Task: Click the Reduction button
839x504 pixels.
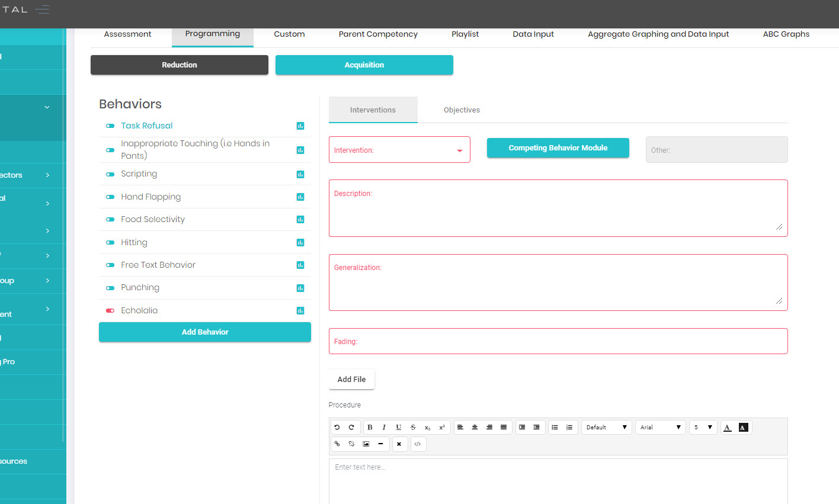Action: [180, 65]
